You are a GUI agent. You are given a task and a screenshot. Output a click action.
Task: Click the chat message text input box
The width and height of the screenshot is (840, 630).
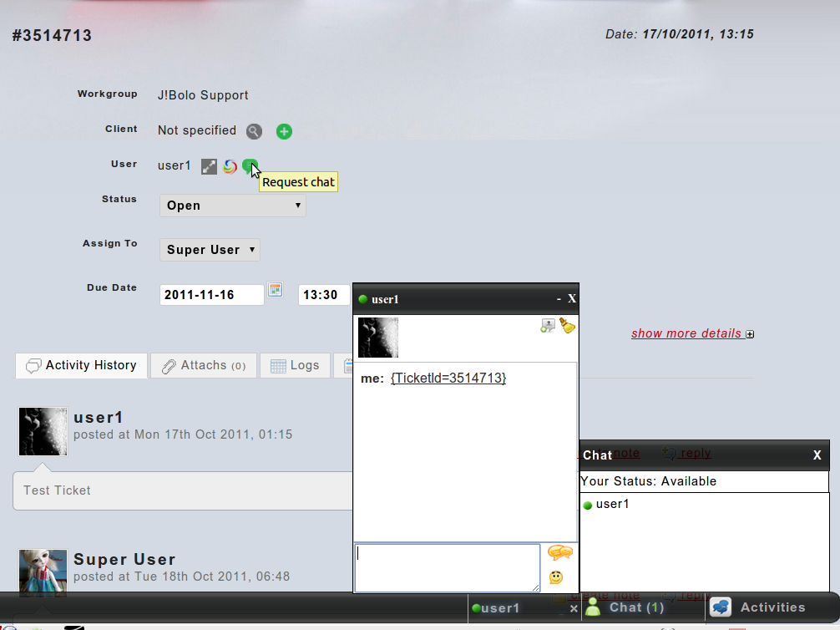pyautogui.click(x=447, y=567)
